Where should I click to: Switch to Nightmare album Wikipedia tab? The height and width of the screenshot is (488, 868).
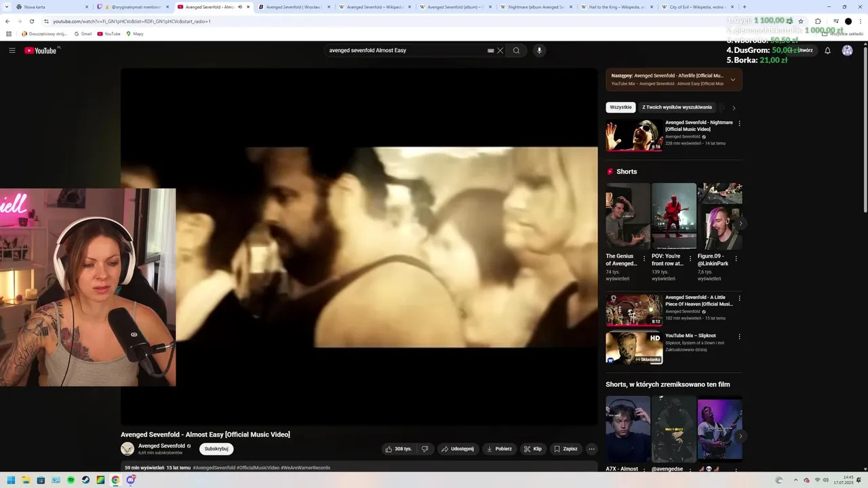coord(536,7)
